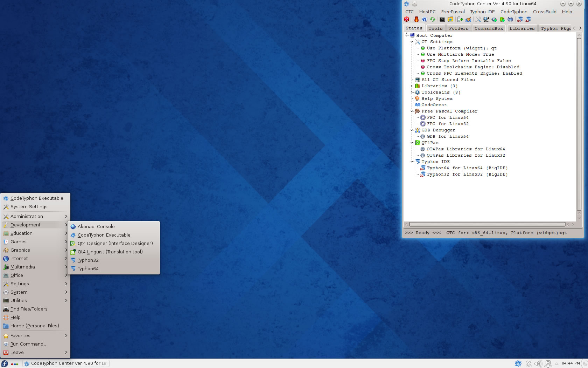Open the crossed tools settings toolbar icon
Viewport: 588px width, 368px height.
[478, 19]
